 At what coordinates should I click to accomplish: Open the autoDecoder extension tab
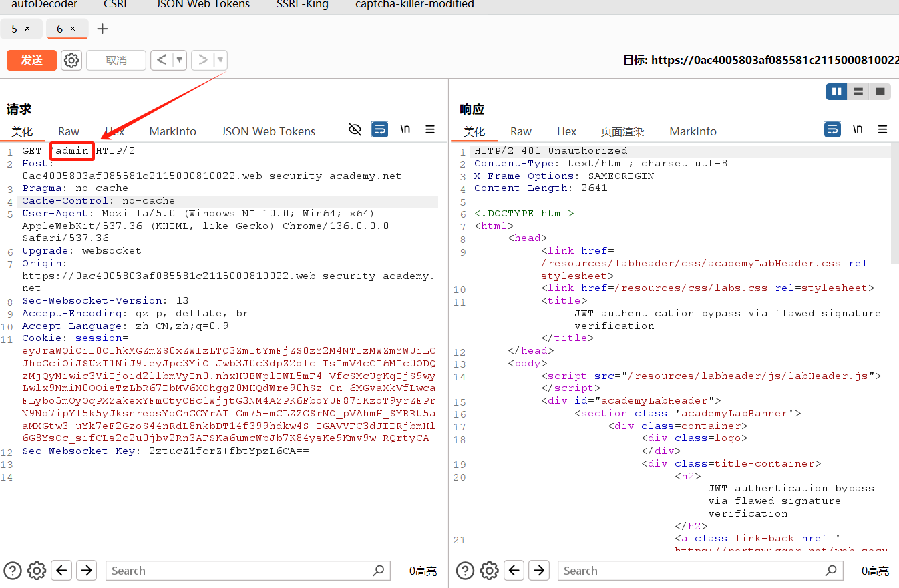tap(44, 5)
